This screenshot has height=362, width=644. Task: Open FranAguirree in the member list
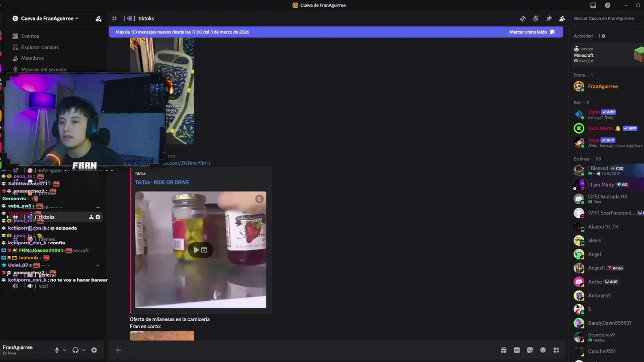(607, 86)
